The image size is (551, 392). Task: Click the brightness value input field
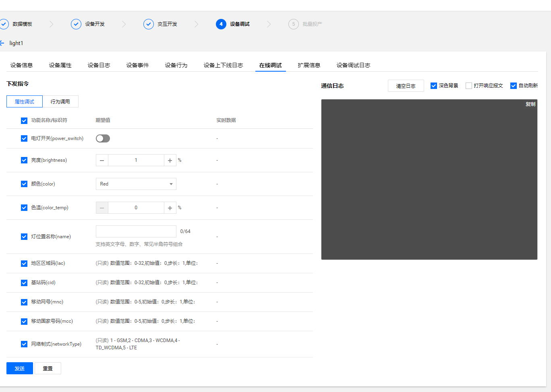coord(136,160)
